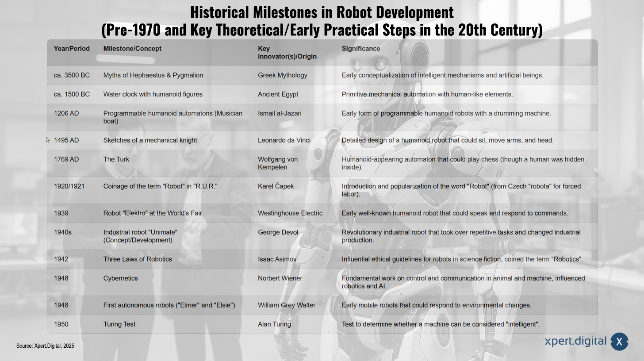644x361 pixels.
Task: Click the Source: Xpert.Digital, 2025 caption
Action: tap(45, 346)
